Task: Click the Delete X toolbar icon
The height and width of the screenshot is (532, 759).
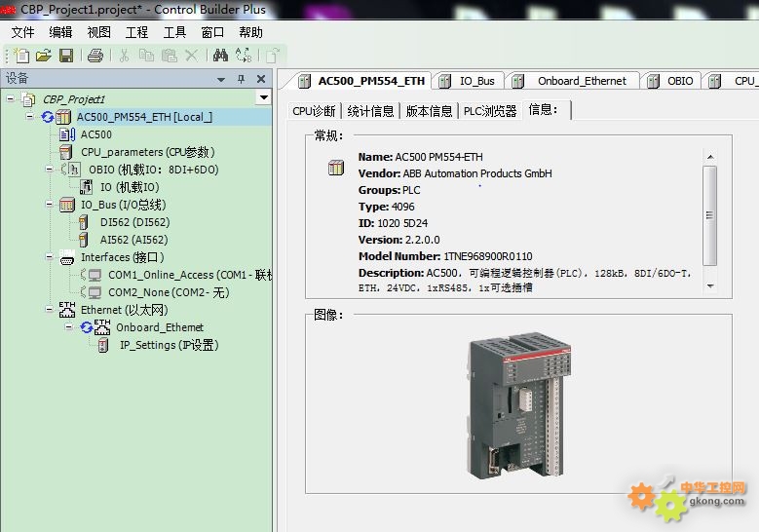Action: (x=192, y=56)
